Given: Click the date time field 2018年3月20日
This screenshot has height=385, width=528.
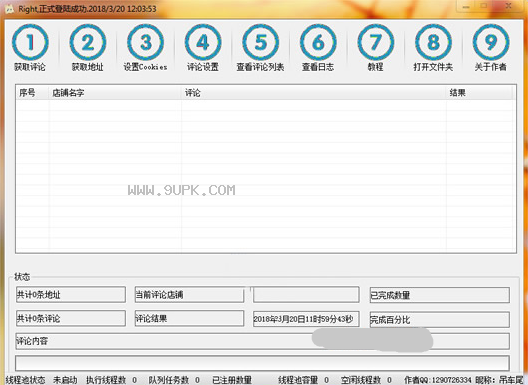Looking at the screenshot, I should [x=306, y=319].
